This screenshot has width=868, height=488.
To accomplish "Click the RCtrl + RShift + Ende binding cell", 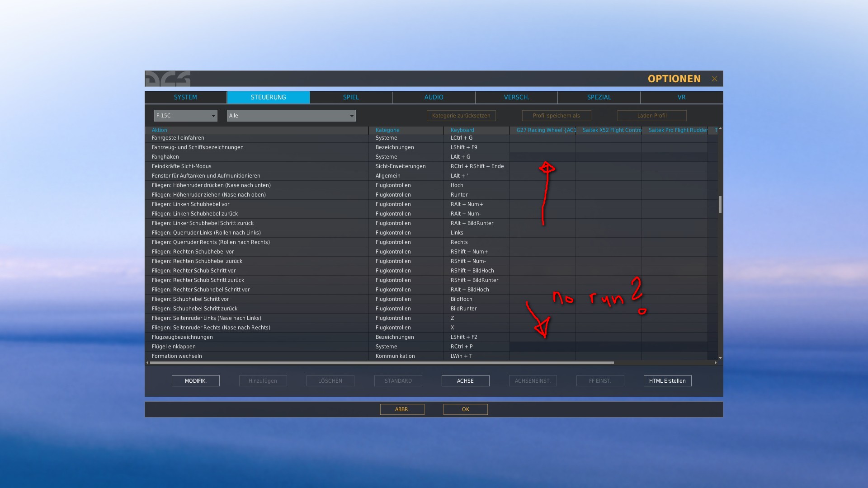I will coord(477,166).
